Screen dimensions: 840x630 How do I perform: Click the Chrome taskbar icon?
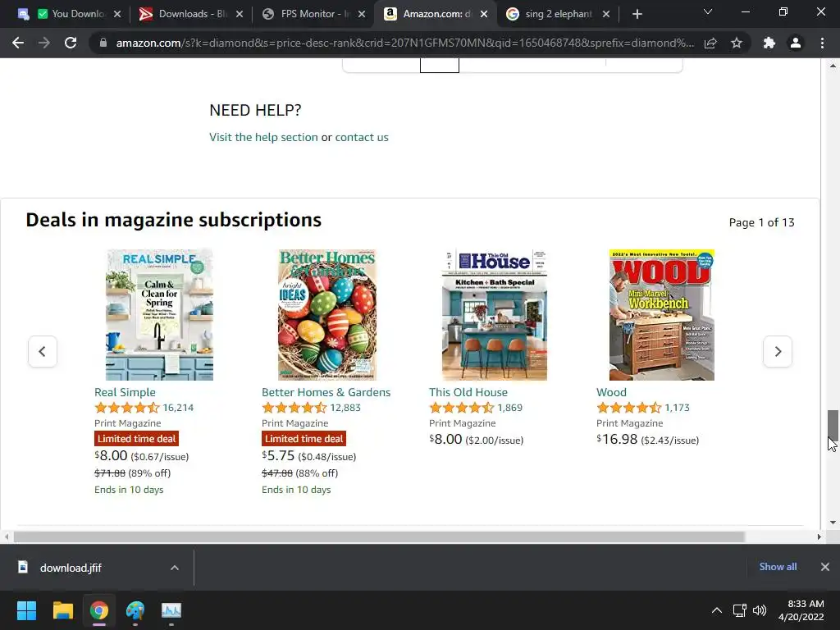click(x=99, y=610)
